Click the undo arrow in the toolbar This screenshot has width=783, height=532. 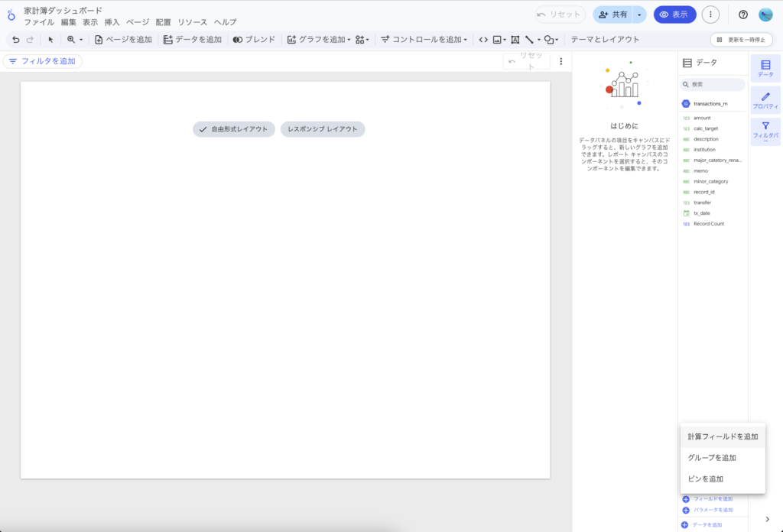pos(16,40)
